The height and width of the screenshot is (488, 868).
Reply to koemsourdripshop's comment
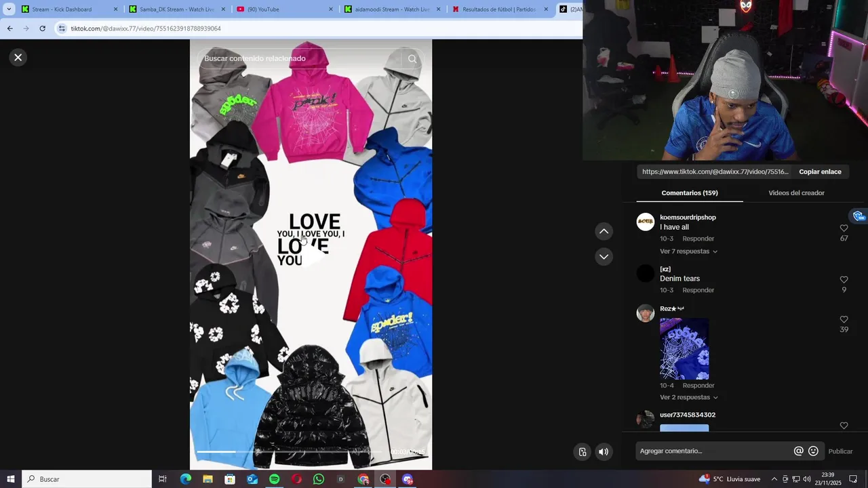pos(698,239)
